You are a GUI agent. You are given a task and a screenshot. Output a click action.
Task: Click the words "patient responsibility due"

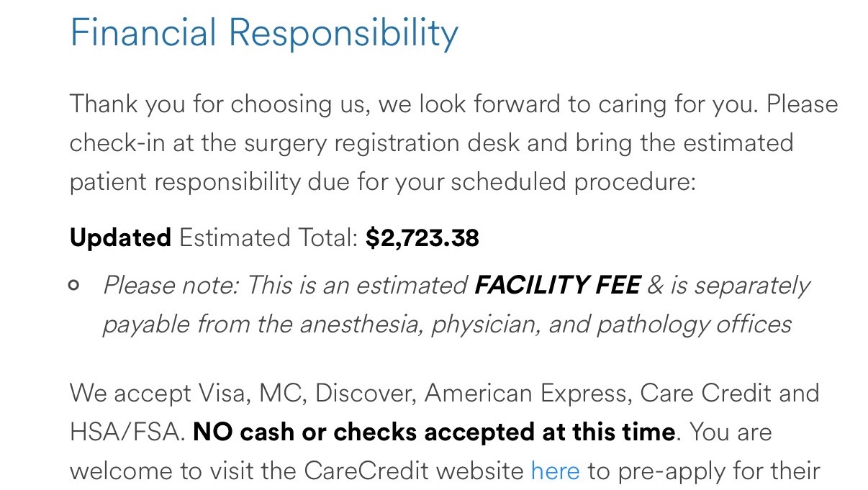point(232,181)
